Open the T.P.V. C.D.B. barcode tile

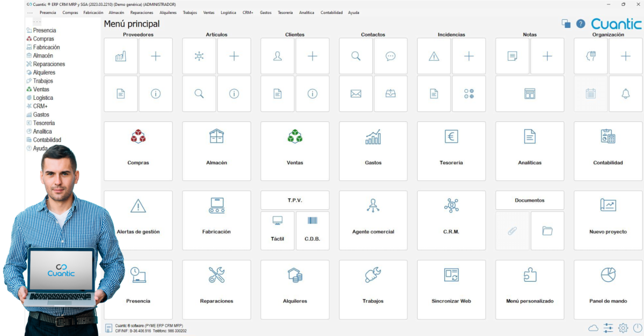[x=312, y=230]
